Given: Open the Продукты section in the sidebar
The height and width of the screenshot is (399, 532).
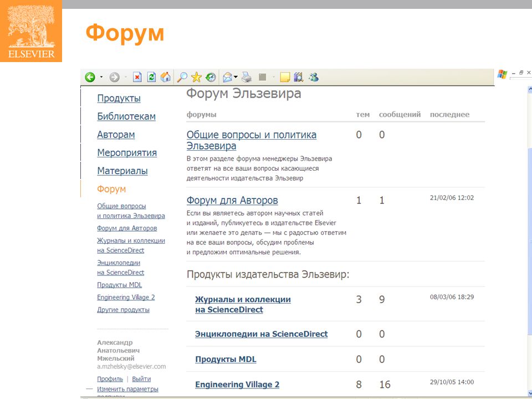Looking at the screenshot, I should coord(119,98).
